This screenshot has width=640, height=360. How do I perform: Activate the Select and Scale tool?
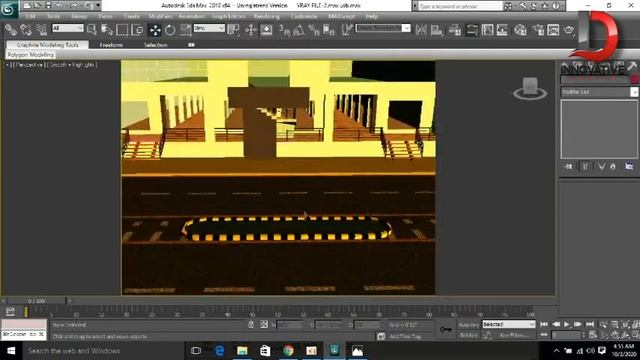click(186, 30)
